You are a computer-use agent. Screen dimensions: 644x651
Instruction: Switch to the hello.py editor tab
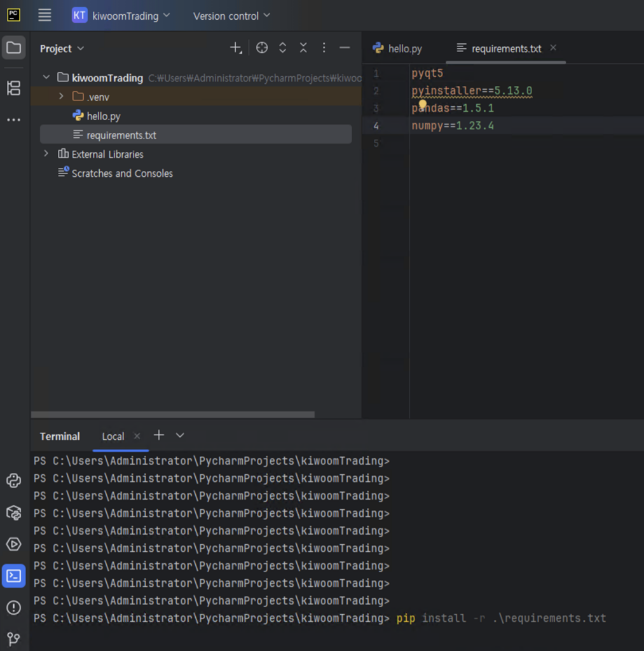pos(397,48)
